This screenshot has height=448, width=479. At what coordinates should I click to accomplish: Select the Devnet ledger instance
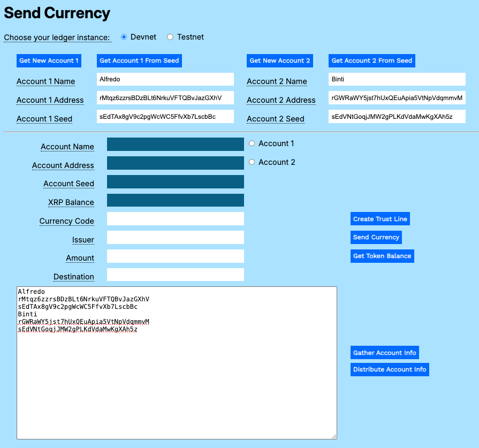123,36
